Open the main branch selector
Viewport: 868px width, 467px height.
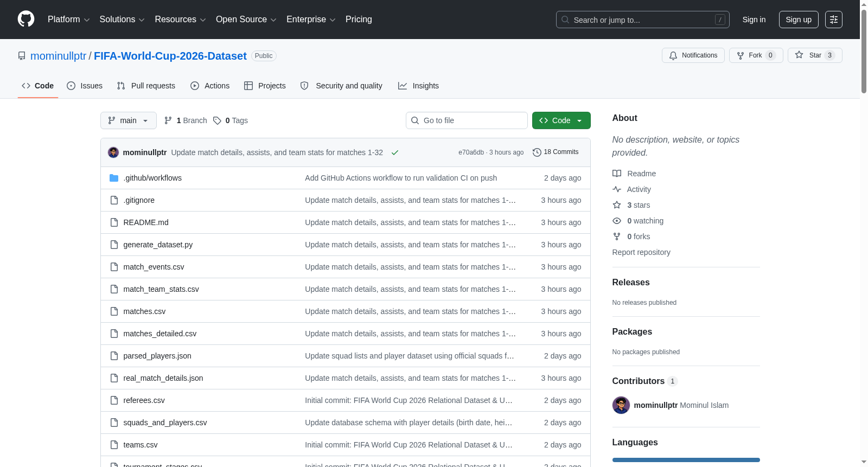pyautogui.click(x=129, y=120)
